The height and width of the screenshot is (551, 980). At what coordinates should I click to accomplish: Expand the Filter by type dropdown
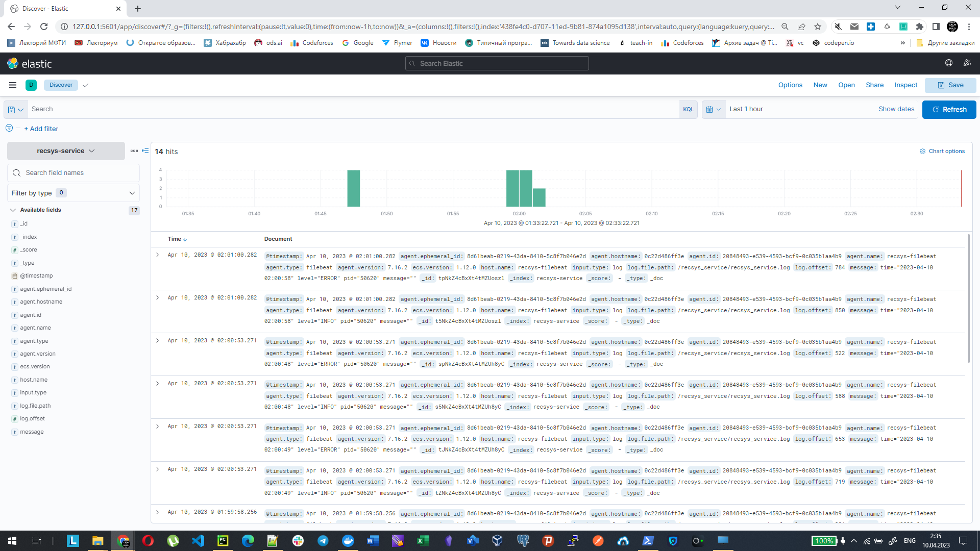click(x=73, y=193)
